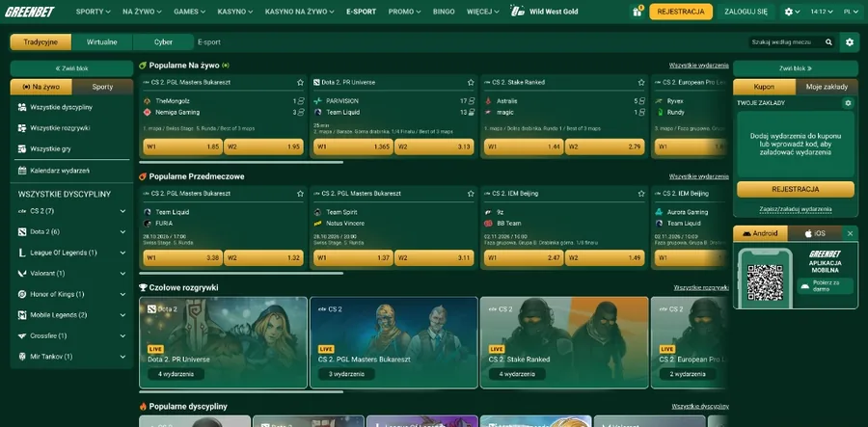This screenshot has width=868, height=427.
Task: Open the gift box bonus icon
Action: pyautogui.click(x=637, y=12)
